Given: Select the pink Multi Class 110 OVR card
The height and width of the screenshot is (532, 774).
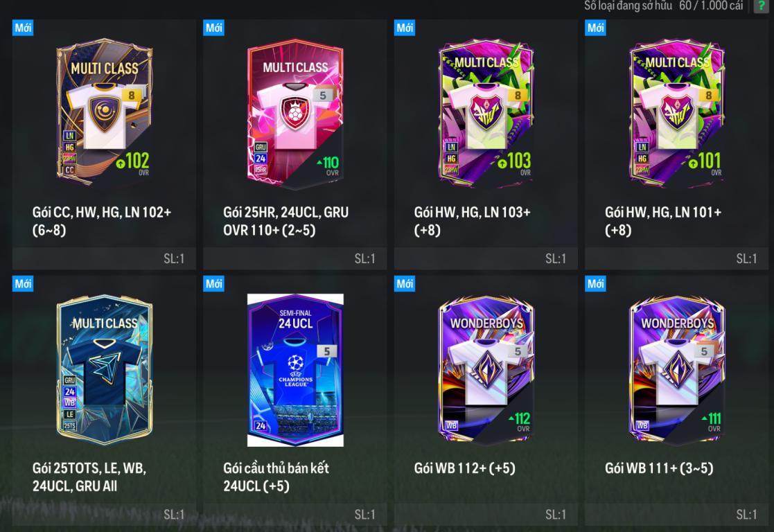Looking at the screenshot, I should [295, 114].
